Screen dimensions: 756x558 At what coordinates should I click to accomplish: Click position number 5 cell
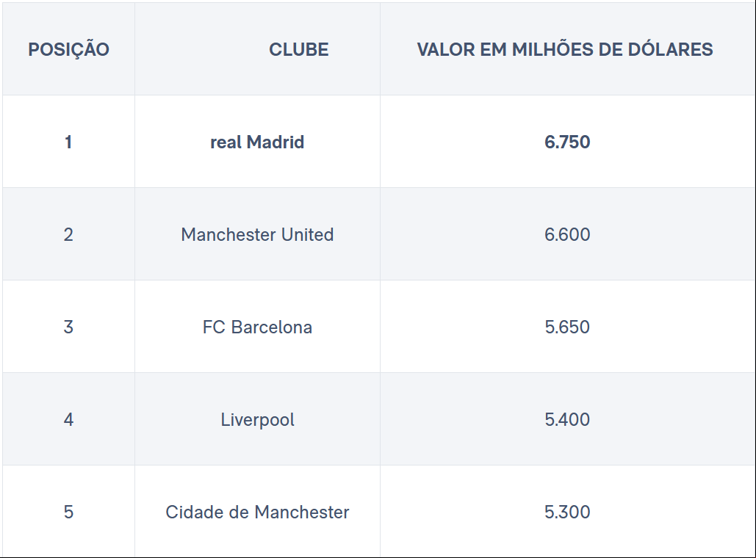68,511
